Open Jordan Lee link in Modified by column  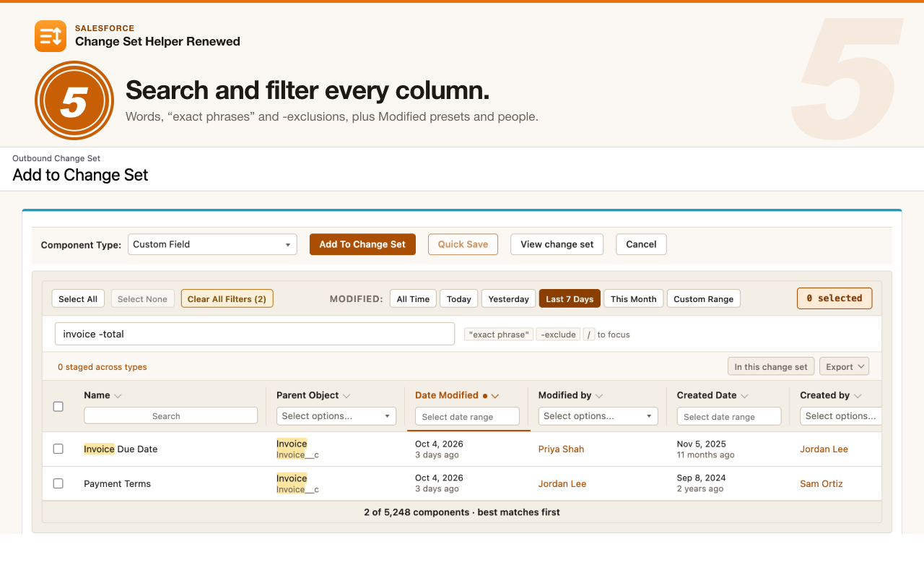[x=562, y=483]
